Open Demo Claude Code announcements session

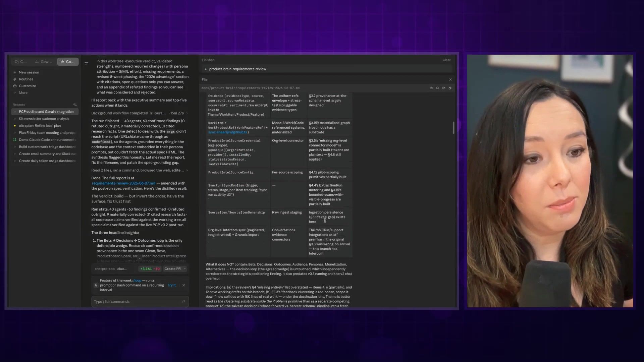pyautogui.click(x=45, y=140)
